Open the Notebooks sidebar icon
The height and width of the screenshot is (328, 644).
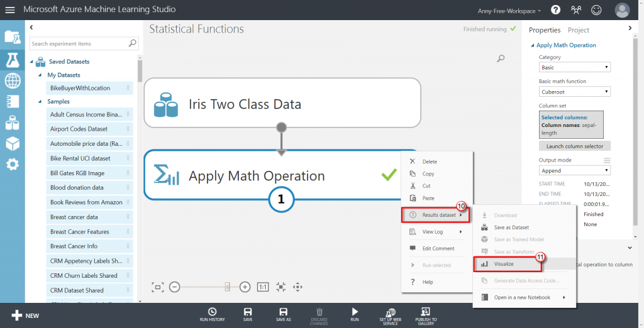tap(13, 101)
